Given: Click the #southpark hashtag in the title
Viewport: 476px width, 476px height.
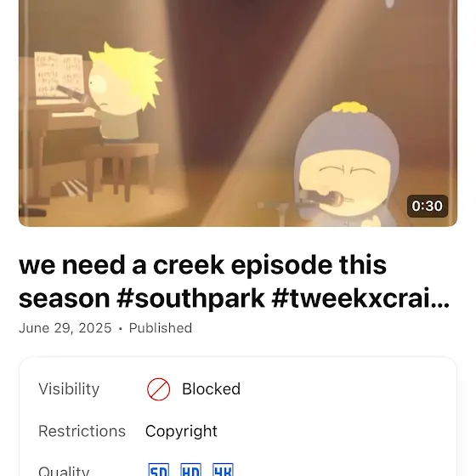Looking at the screenshot, I should (x=190, y=298).
